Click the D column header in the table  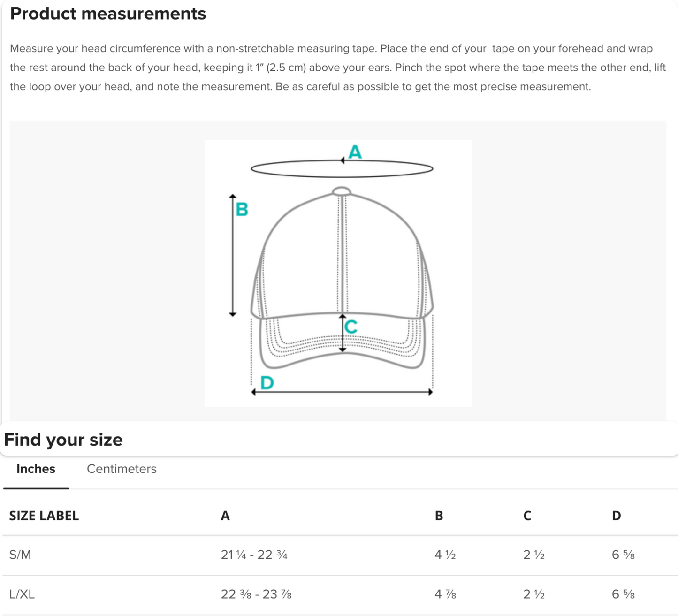click(616, 516)
